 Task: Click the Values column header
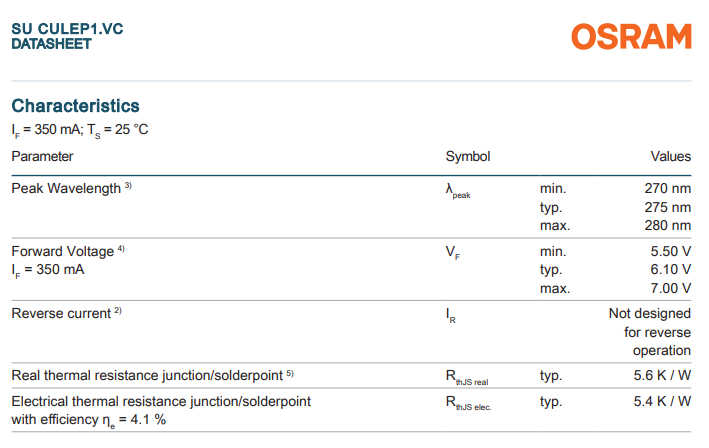[670, 156]
